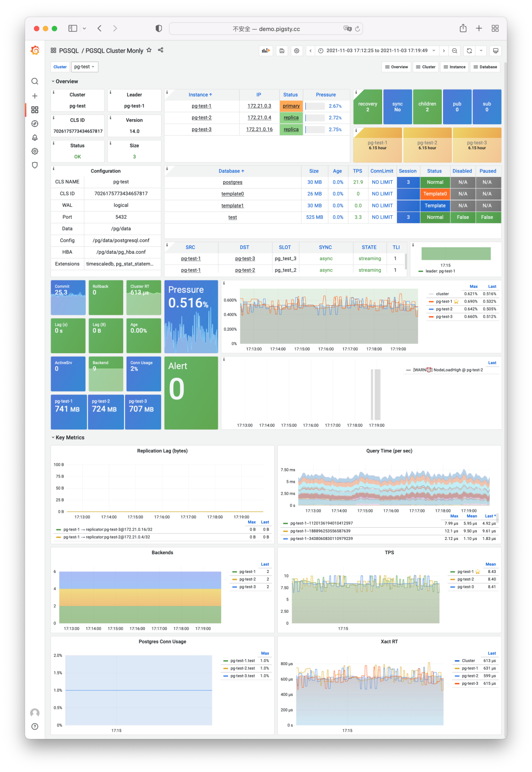
Task: Toggle pg-test-1 series in Backends legend
Action: 247,572
